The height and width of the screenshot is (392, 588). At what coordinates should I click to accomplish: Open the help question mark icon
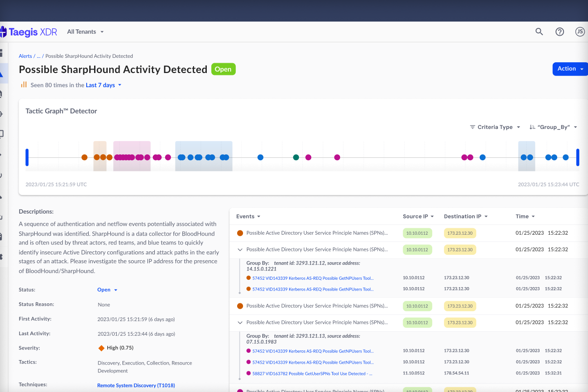(x=560, y=32)
